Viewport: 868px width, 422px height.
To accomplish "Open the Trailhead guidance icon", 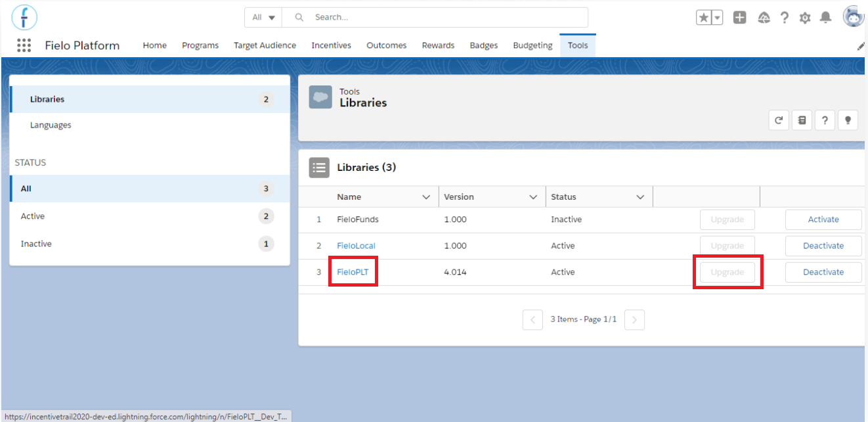I will click(764, 18).
